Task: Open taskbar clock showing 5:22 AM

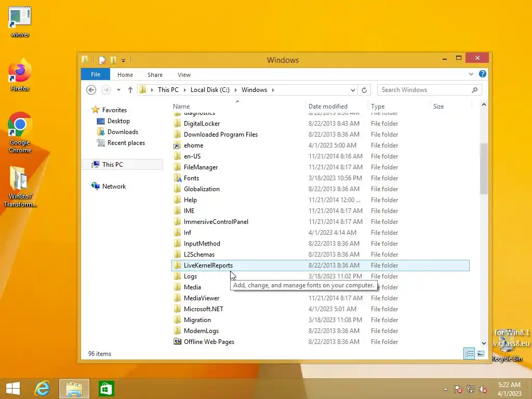Action: click(x=509, y=389)
